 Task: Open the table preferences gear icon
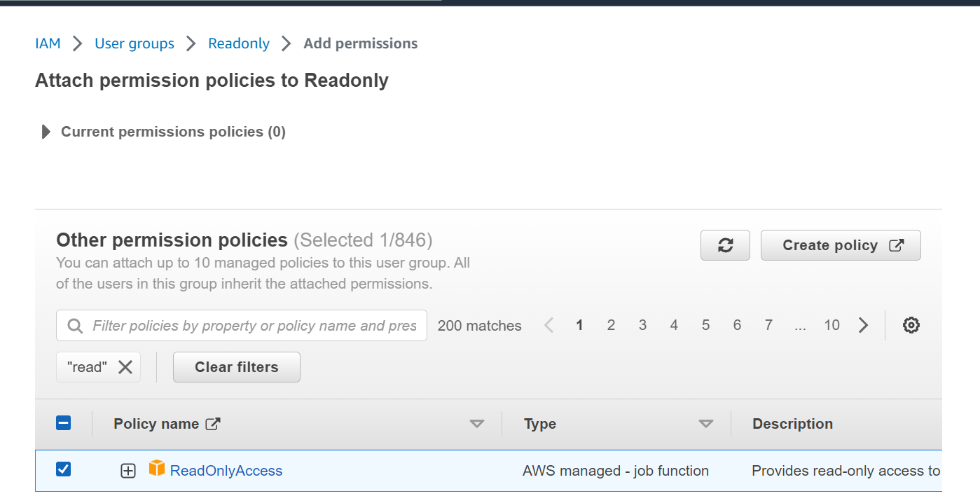pos(911,325)
